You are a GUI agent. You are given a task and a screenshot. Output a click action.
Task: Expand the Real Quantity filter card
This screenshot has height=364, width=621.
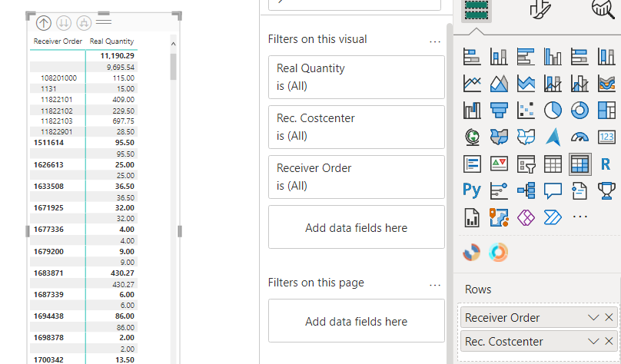357,77
